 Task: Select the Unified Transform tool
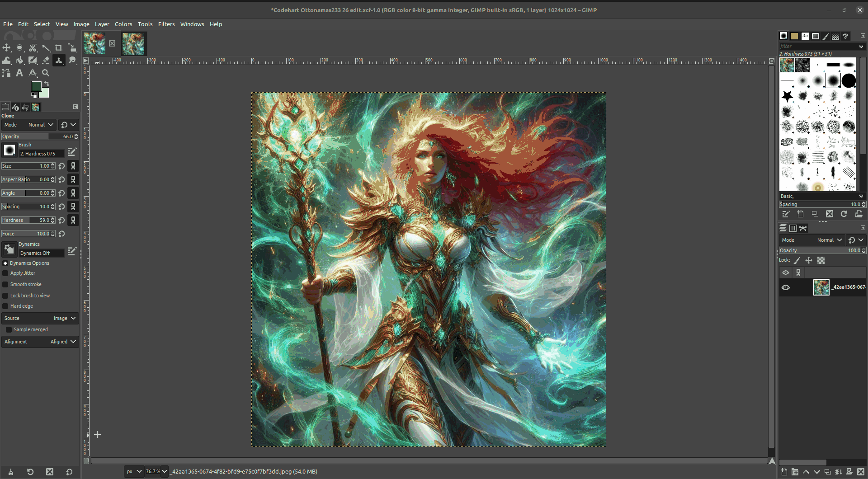click(x=72, y=47)
